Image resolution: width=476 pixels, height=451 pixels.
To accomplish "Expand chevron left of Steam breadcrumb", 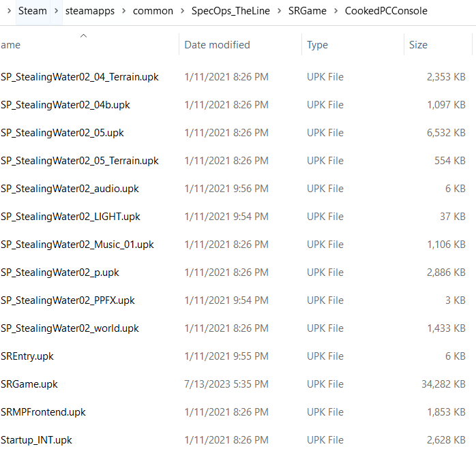I will click(9, 11).
